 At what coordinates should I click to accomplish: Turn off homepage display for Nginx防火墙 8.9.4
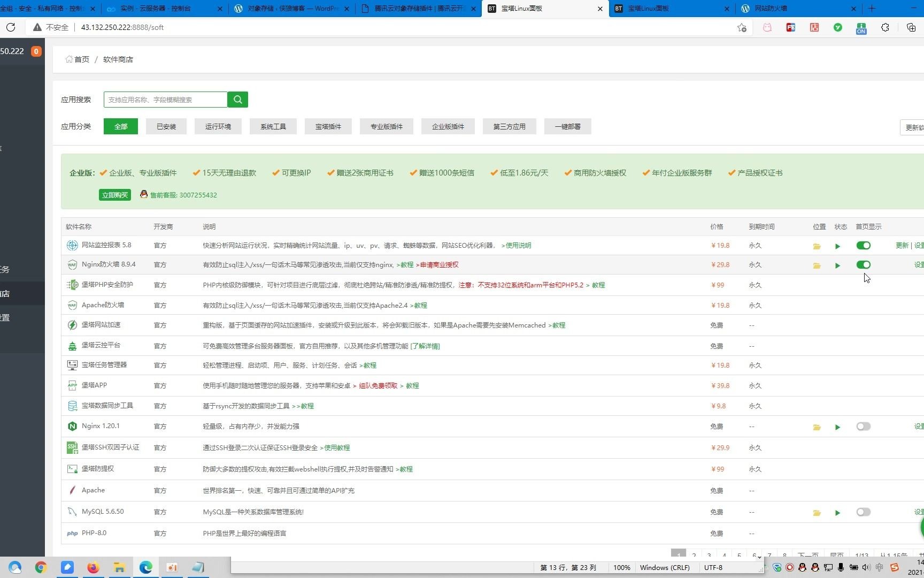click(863, 264)
